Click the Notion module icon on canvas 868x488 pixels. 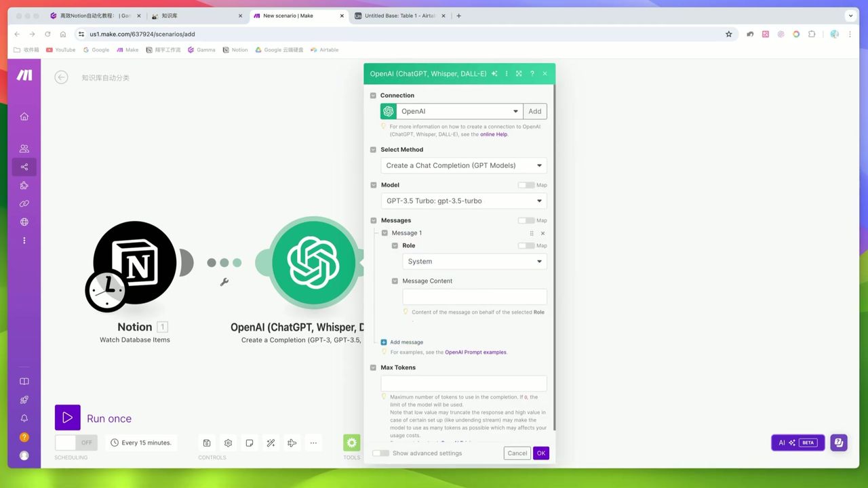click(x=135, y=262)
